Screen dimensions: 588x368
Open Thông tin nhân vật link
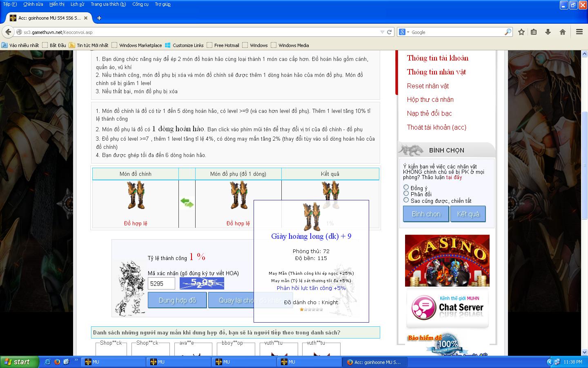pyautogui.click(x=436, y=72)
